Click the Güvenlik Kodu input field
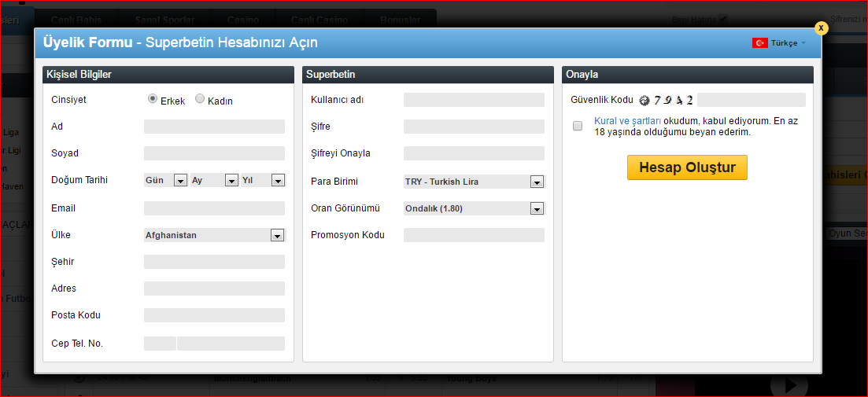Image resolution: width=868 pixels, height=397 pixels. pos(752,100)
